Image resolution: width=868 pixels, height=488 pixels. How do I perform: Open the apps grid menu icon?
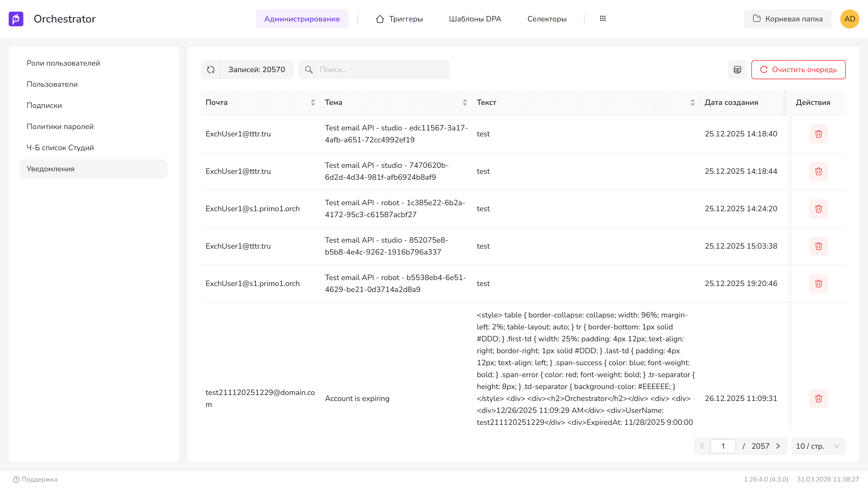tap(603, 18)
